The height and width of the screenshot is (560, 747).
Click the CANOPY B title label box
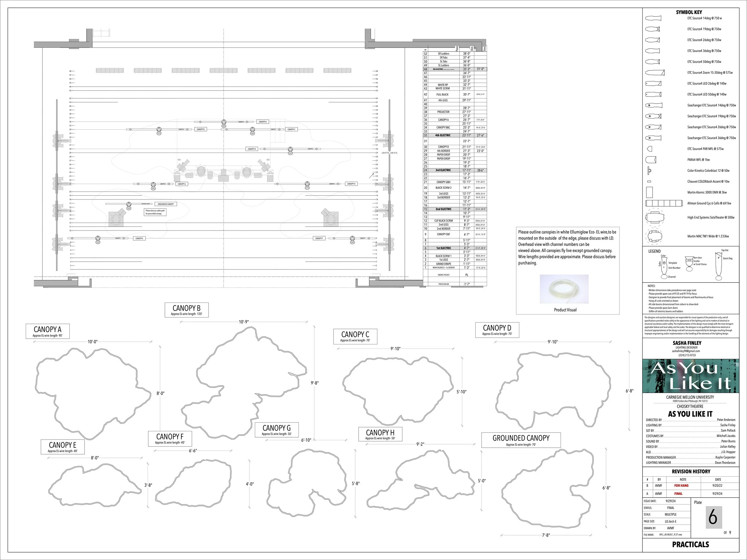(x=186, y=310)
